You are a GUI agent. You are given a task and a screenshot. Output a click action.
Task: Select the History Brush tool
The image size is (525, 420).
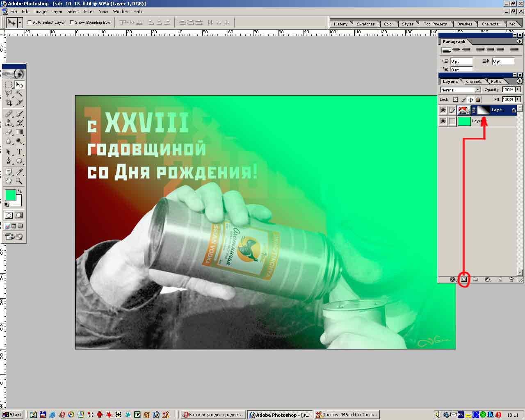coord(19,123)
